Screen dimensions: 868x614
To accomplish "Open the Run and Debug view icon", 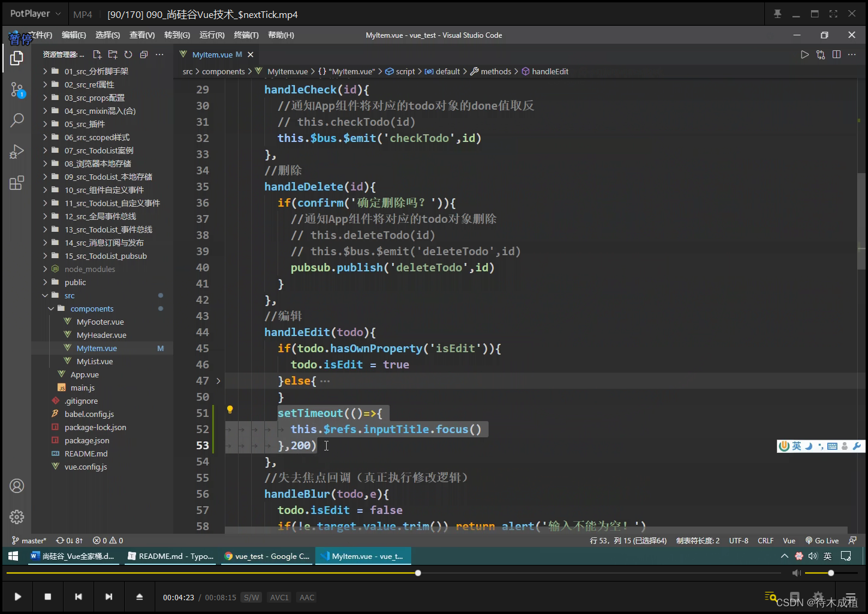I will (x=17, y=151).
